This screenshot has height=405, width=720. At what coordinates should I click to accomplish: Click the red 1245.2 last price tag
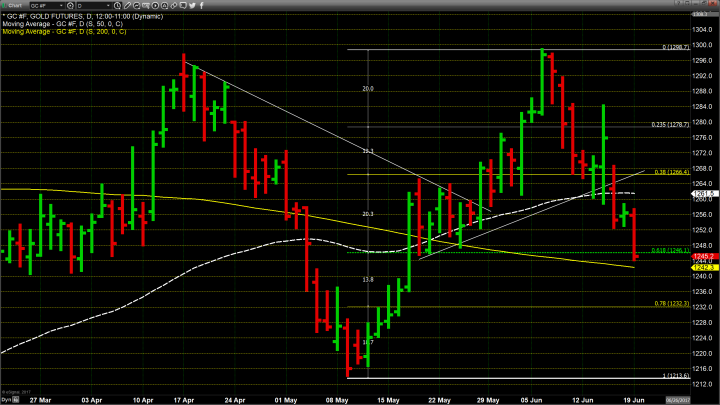(x=704, y=256)
